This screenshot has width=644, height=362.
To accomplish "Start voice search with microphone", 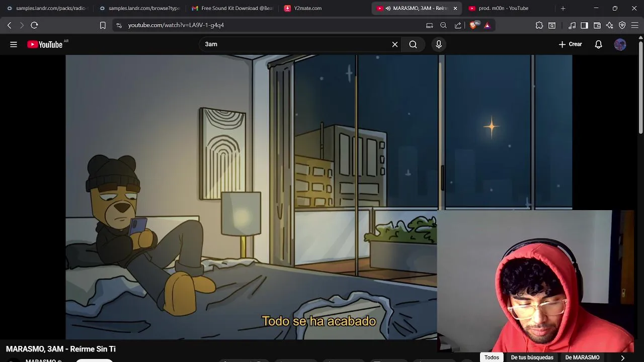I will pos(439,44).
